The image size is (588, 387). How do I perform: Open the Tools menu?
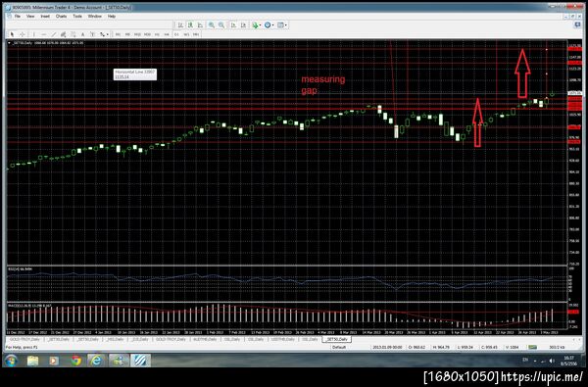click(77, 16)
